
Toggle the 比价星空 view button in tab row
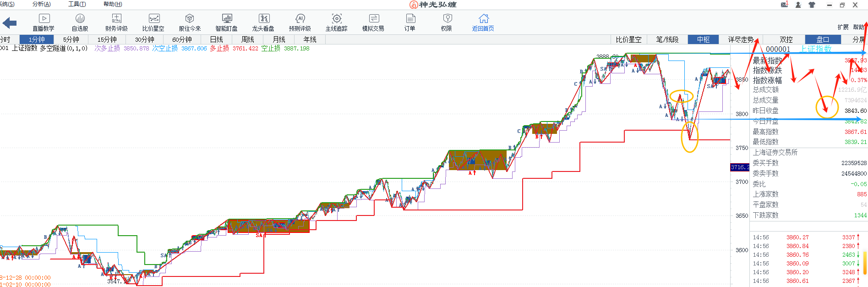pos(628,39)
